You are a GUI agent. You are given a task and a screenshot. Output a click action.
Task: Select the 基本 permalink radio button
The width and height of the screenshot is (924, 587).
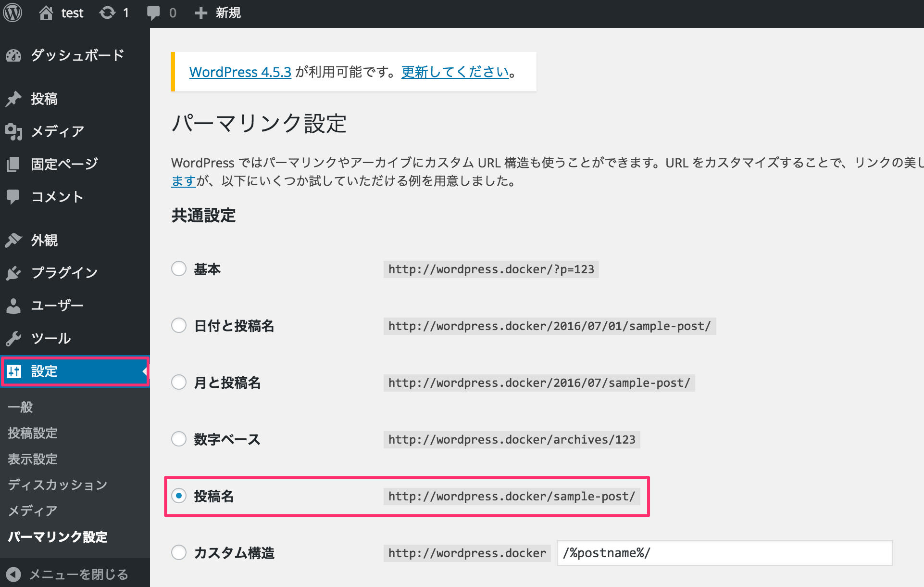point(179,268)
